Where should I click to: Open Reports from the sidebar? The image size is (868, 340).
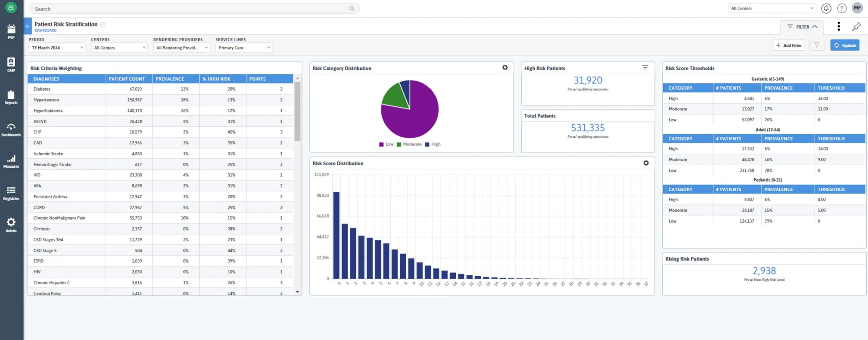point(11,97)
